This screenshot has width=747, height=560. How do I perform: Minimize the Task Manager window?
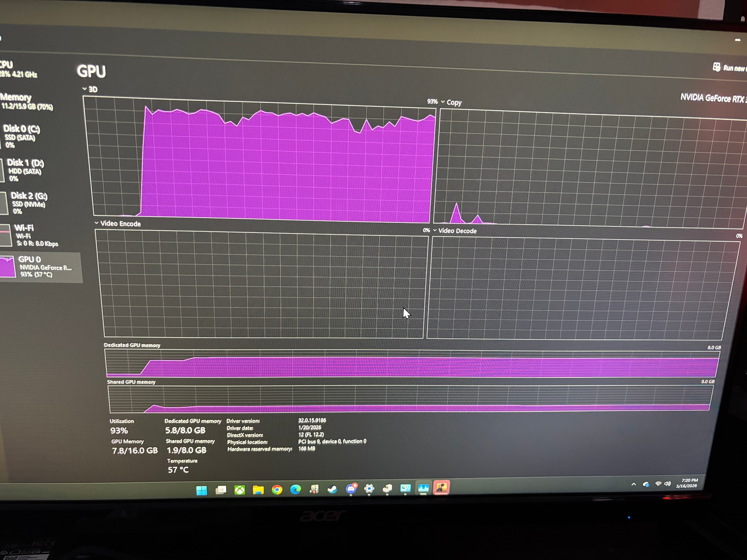[x=738, y=40]
